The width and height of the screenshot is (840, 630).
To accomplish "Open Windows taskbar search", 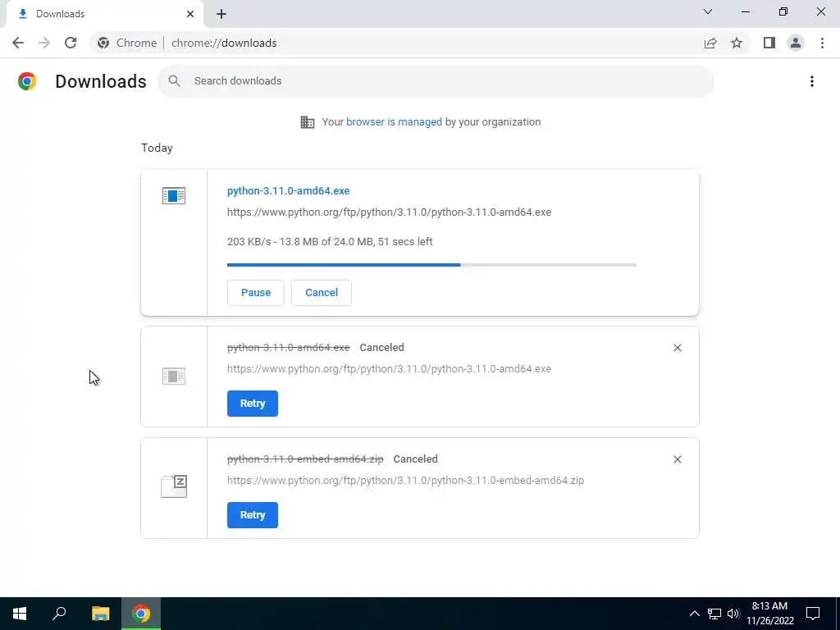I will pyautogui.click(x=59, y=614).
